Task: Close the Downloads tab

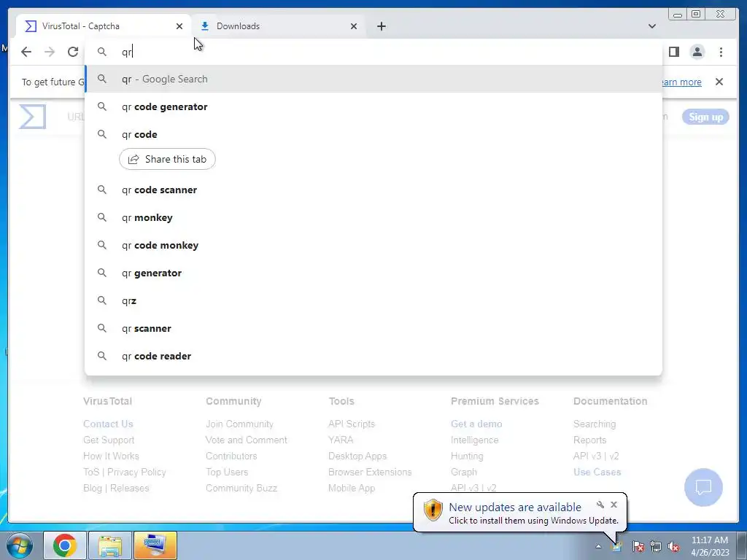Action: [354, 26]
